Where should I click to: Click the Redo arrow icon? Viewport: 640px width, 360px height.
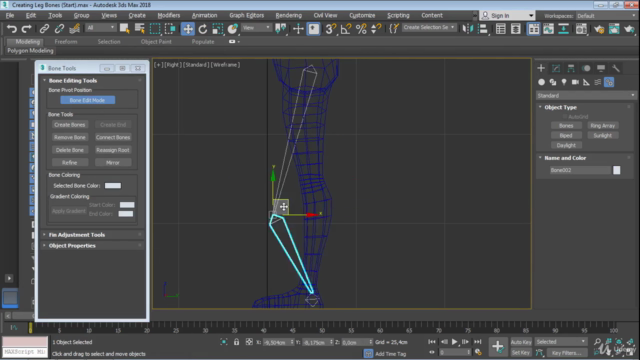point(27,29)
